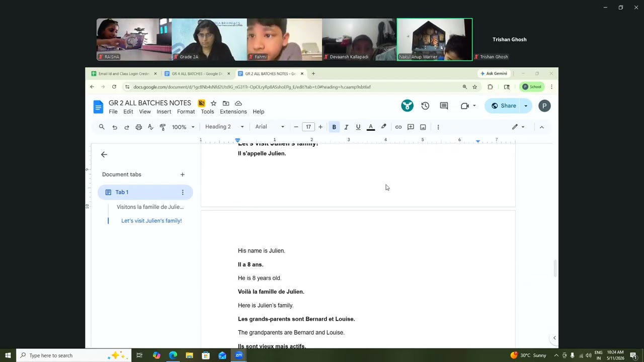The height and width of the screenshot is (362, 644).
Task: Click the Windows Start button
Action: point(8,355)
